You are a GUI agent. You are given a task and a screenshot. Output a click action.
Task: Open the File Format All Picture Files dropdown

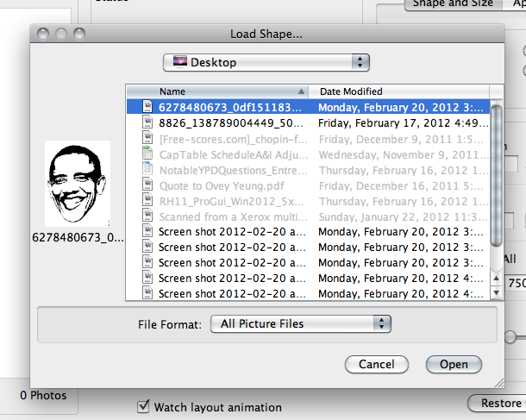(x=301, y=323)
